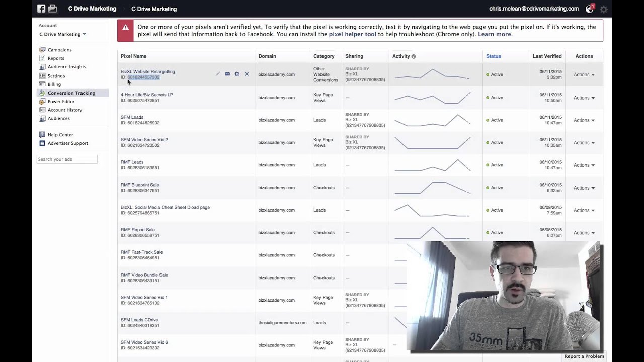This screenshot has height=362, width=644.
Task: Select the RMF Video Bundle Sale pixel name
Action: (144, 275)
